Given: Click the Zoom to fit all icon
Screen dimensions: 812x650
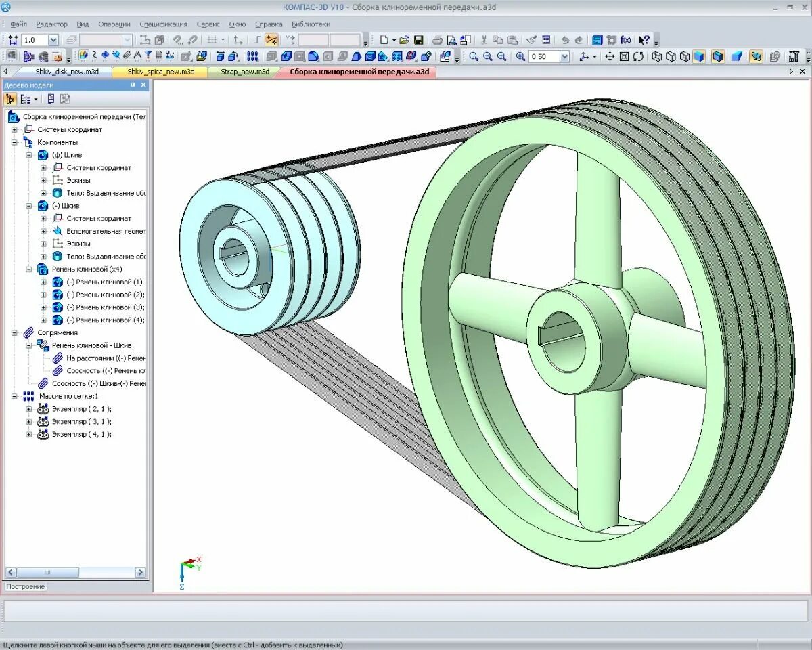Looking at the screenshot, I should click(624, 56).
